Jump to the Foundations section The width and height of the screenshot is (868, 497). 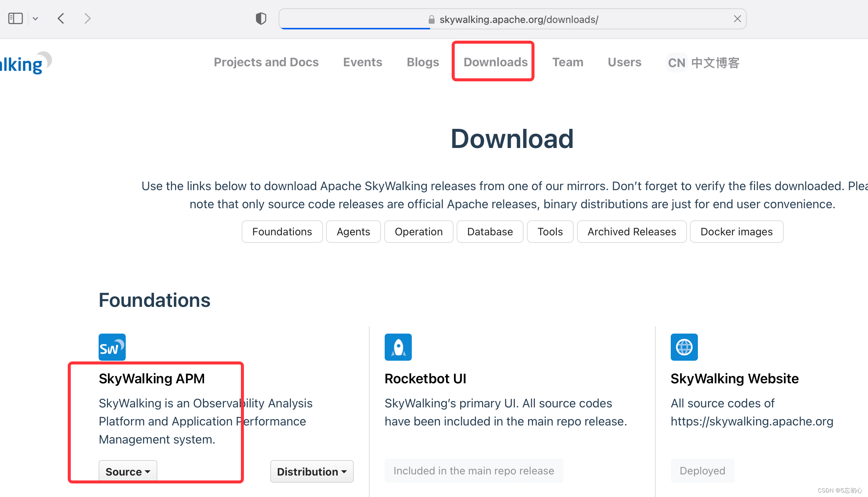tap(282, 232)
